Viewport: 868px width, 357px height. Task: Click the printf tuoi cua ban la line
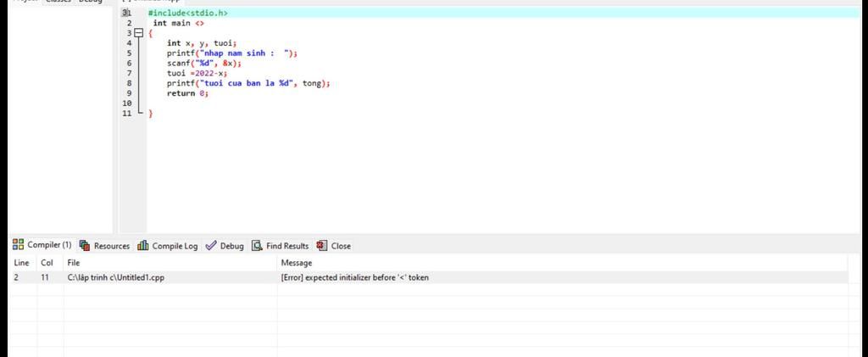[x=248, y=84]
